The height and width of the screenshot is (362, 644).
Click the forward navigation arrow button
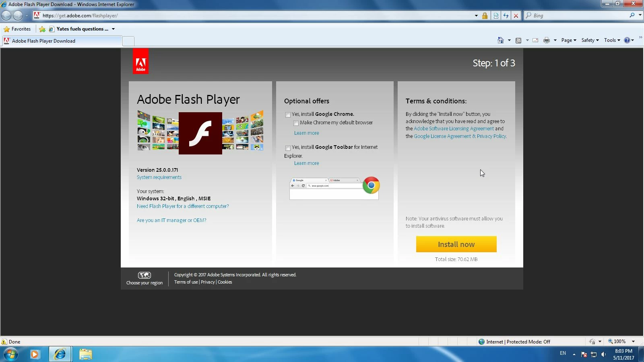18,16
